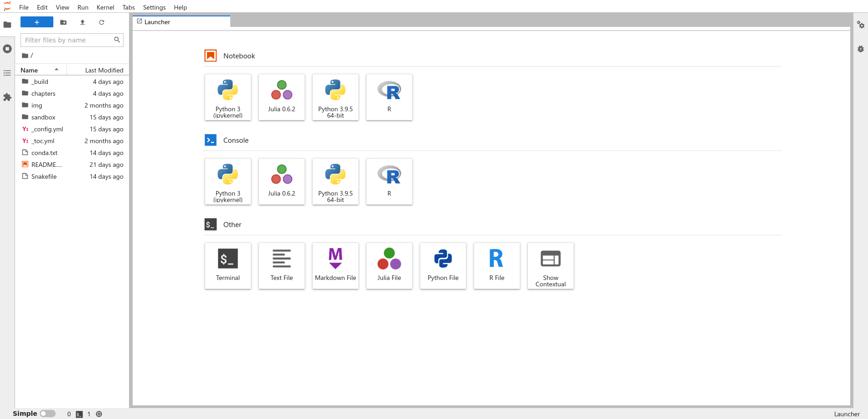This screenshot has width=868, height=419.
Task: Create a new folder with toolbar icon
Action: click(x=63, y=22)
